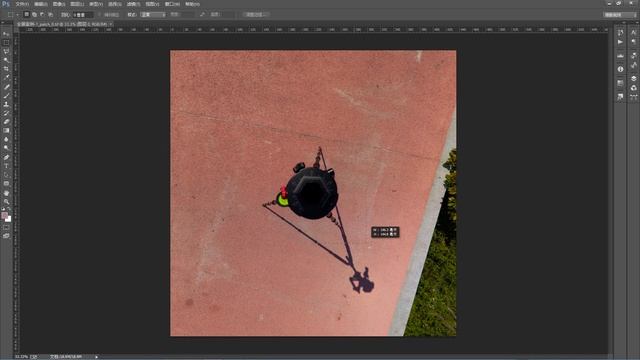Select the Rectangle shape tool
The width and height of the screenshot is (640, 360).
point(6,183)
